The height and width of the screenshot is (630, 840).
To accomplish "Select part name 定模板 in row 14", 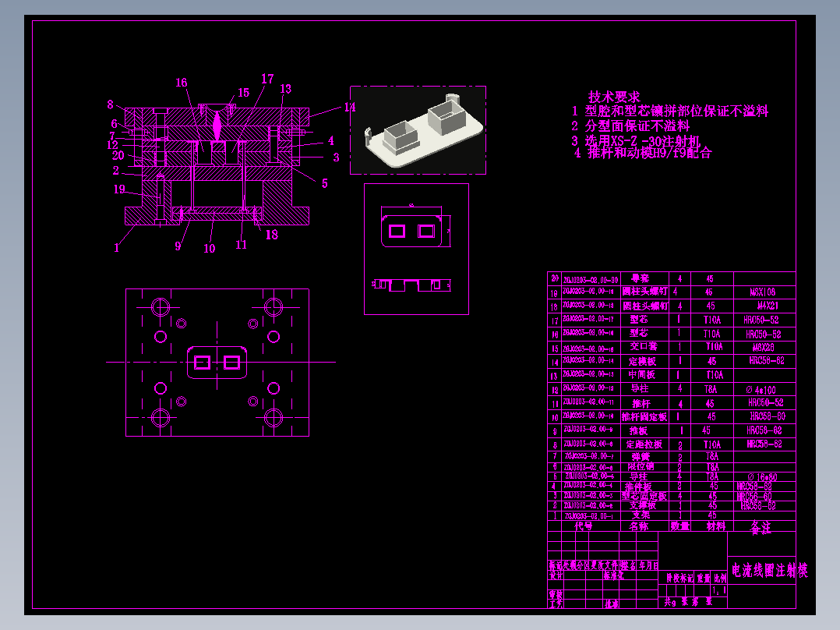I will [x=642, y=361].
